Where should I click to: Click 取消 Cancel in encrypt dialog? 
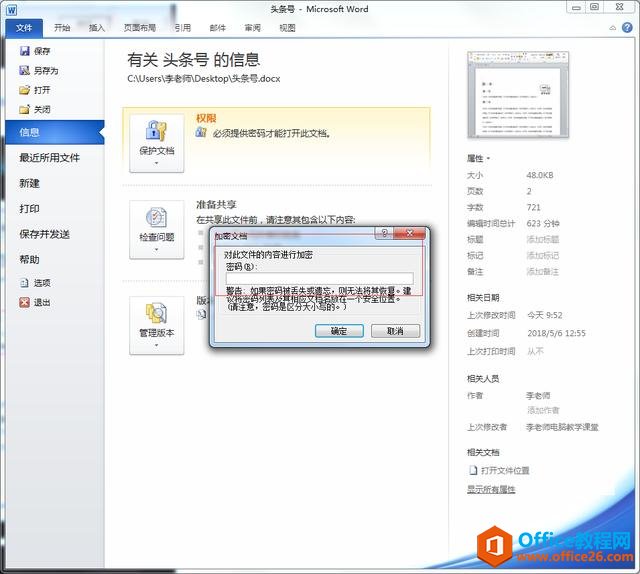tap(395, 331)
